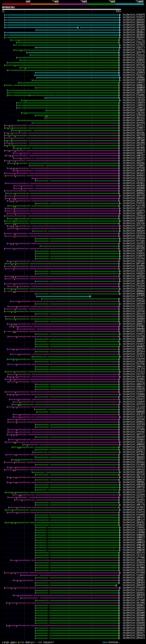Select the UniRef100_A4SA21 label
This screenshot has width=146, height=644.
coord(134,299)
